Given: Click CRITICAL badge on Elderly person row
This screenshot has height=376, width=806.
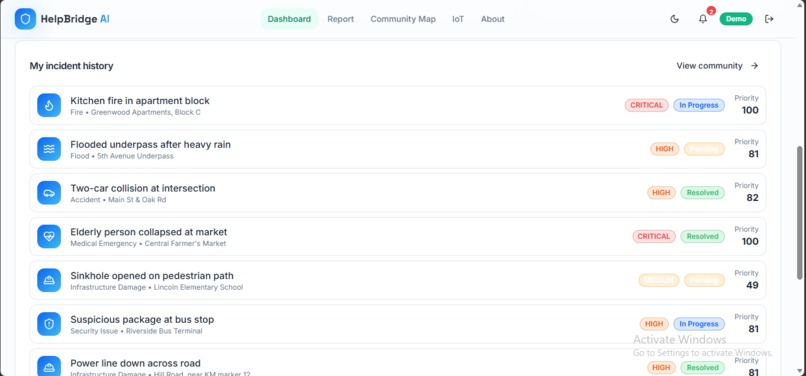Looking at the screenshot, I should 654,236.
